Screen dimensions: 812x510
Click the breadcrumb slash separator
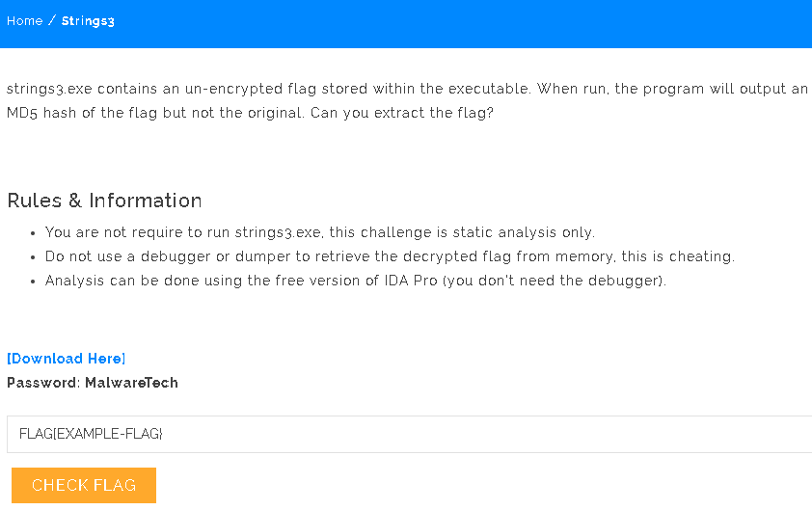coord(52,21)
